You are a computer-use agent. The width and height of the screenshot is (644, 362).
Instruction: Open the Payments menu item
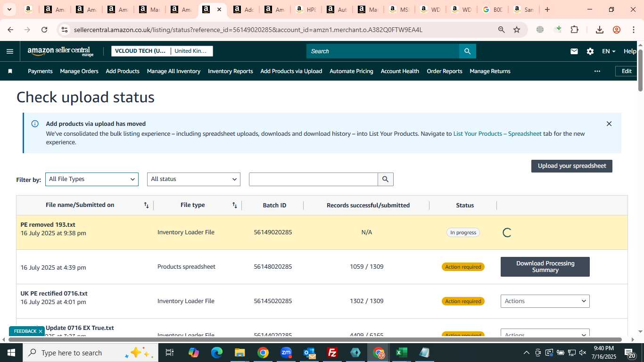[40, 71]
